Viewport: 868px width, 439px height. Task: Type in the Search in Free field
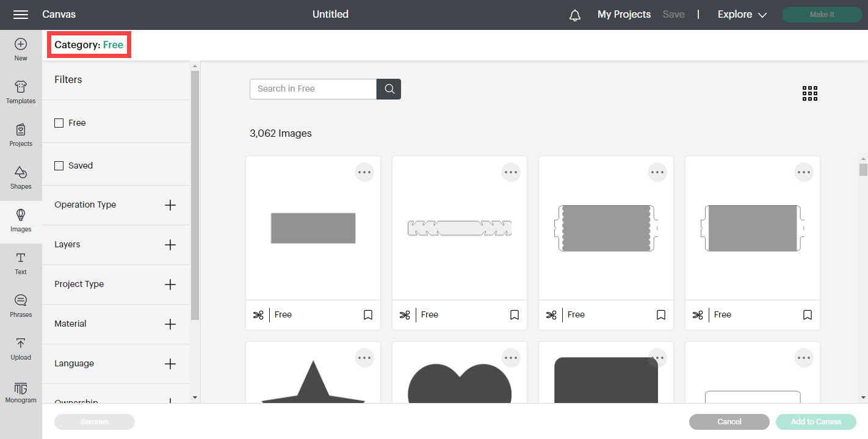(313, 89)
